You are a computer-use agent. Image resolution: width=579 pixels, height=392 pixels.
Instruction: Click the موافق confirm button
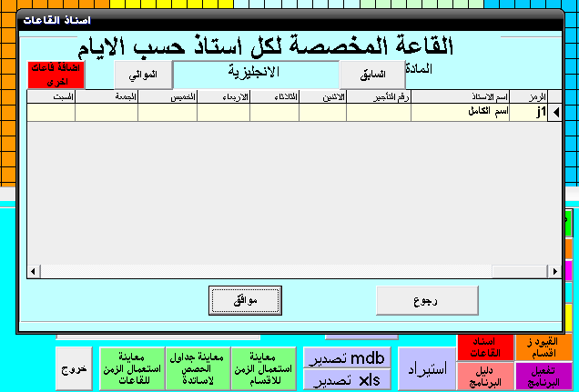245,300
